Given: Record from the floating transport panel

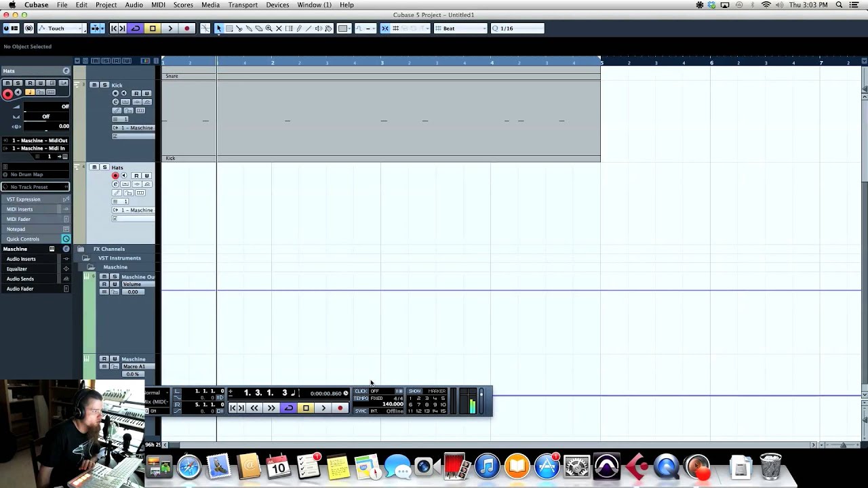Looking at the screenshot, I should 340,408.
